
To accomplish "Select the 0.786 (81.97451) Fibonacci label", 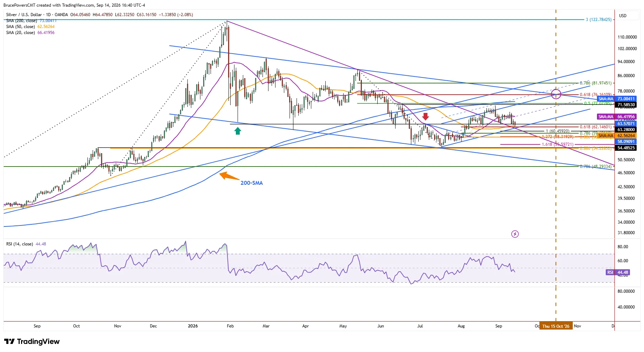I will 596,83.
